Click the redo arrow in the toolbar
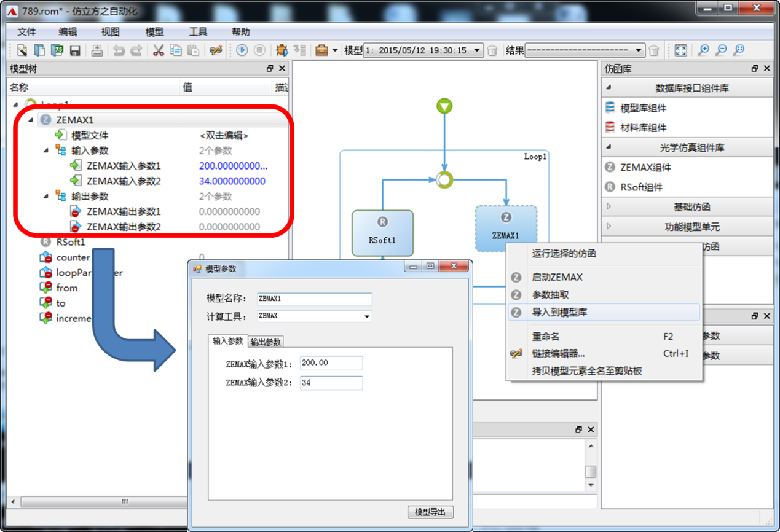 tap(136, 50)
